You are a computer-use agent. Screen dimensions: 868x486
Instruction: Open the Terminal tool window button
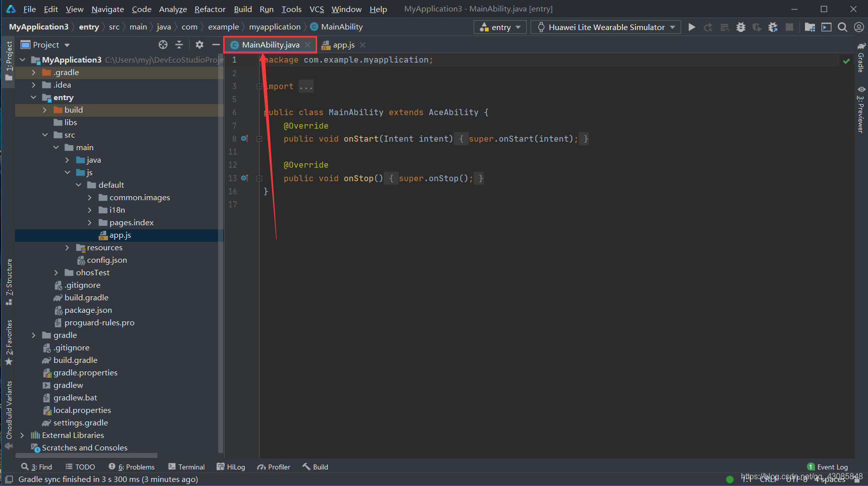pos(187,467)
